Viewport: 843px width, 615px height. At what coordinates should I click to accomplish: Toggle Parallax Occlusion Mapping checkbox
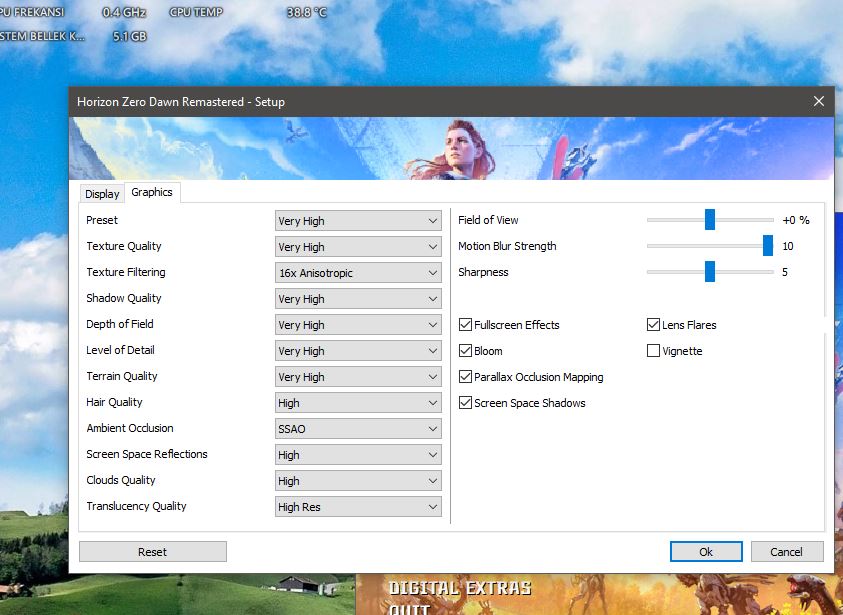pyautogui.click(x=466, y=377)
